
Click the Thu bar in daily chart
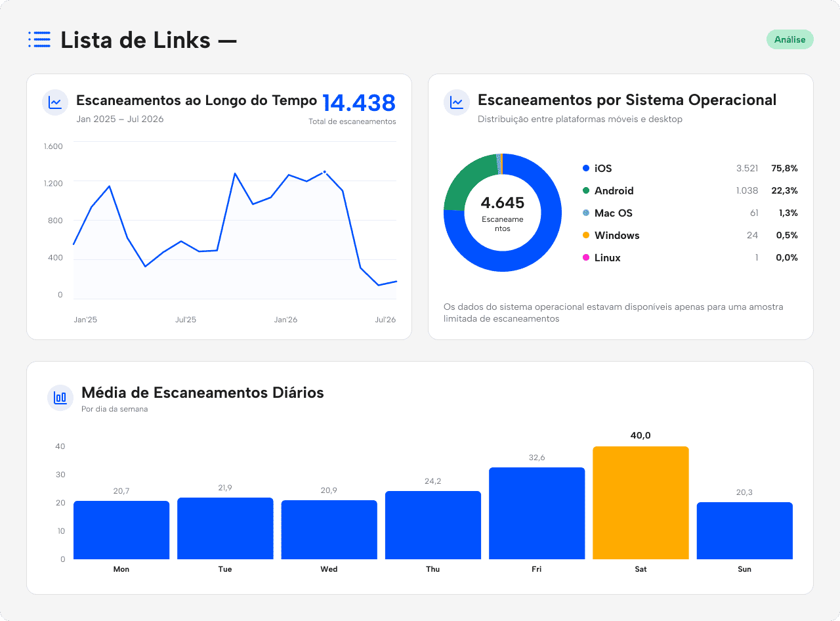[x=433, y=525]
